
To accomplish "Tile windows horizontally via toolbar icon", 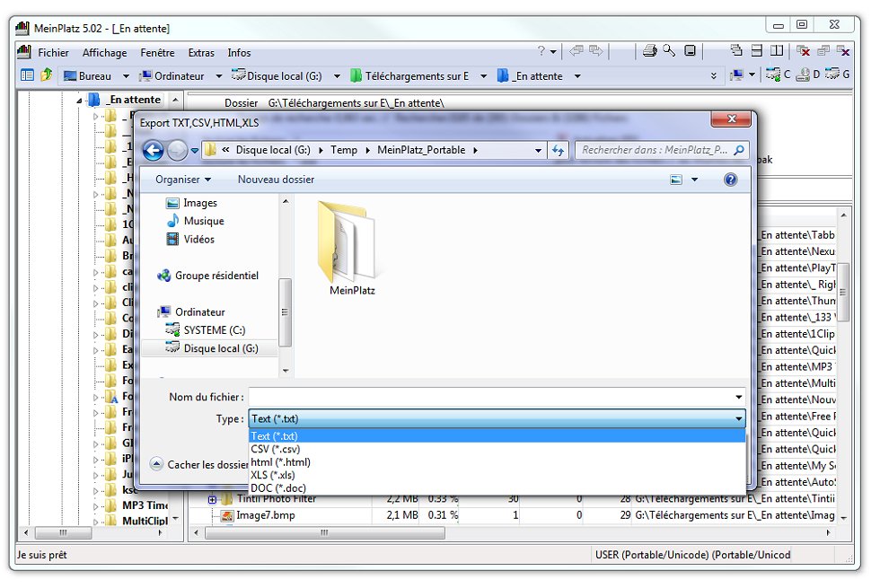I will coord(756,51).
